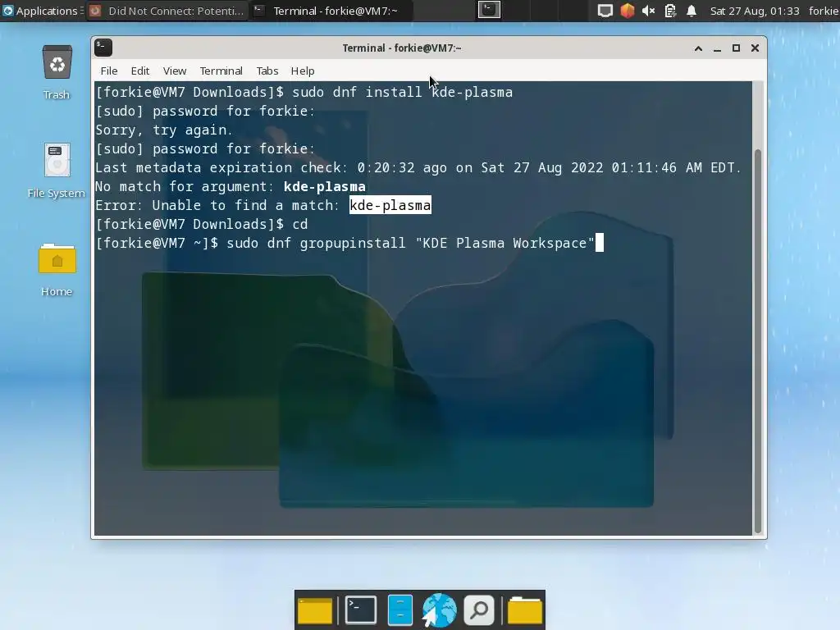Select the Home folder desktop icon
The height and width of the screenshot is (630, 840).
click(x=57, y=269)
